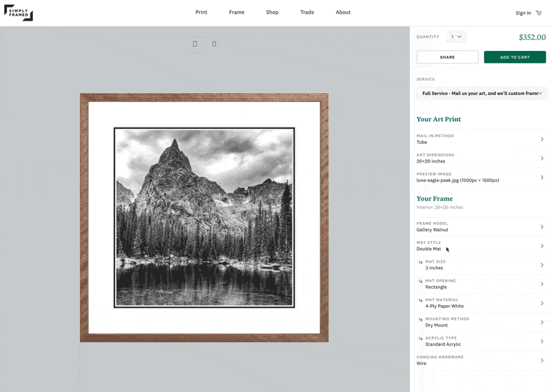
Task: Open the shopping cart icon
Action: pyautogui.click(x=539, y=12)
